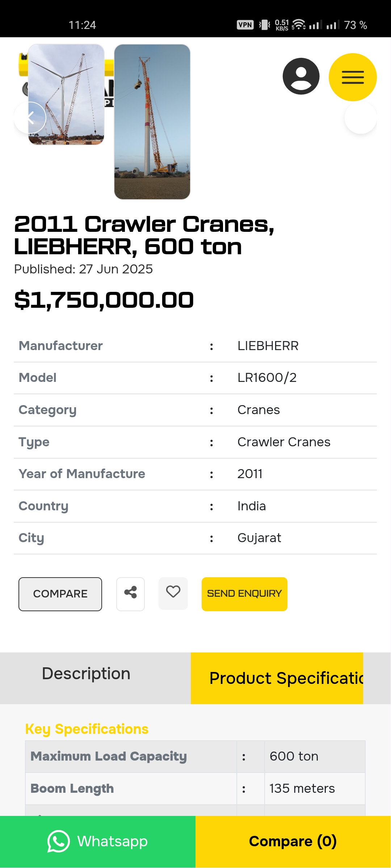This screenshot has height=868, width=391.
Task: Tap the $1,750,000.00 price text
Action: pos(104,300)
